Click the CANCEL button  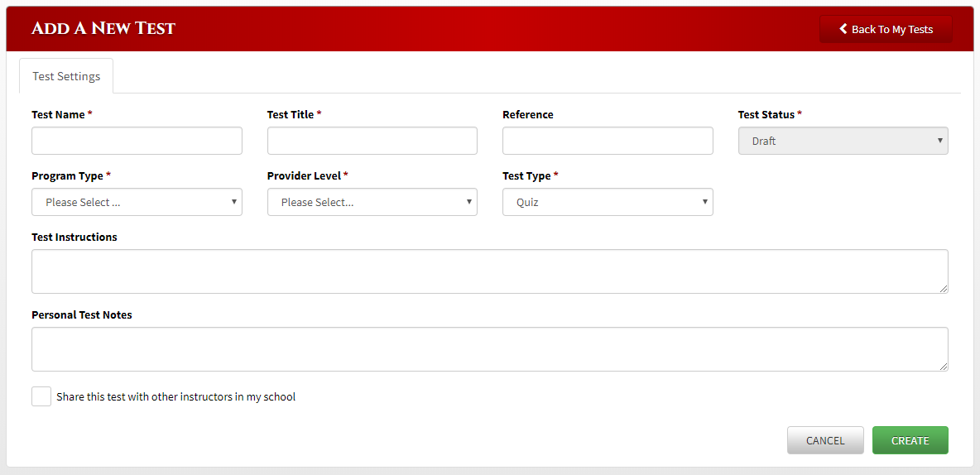[x=825, y=440]
